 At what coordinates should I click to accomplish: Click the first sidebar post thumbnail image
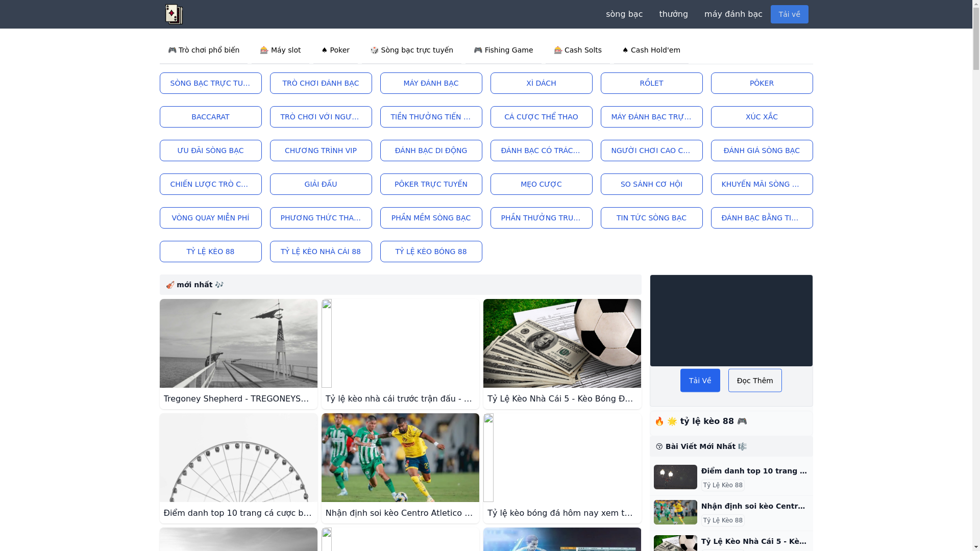coord(675,477)
